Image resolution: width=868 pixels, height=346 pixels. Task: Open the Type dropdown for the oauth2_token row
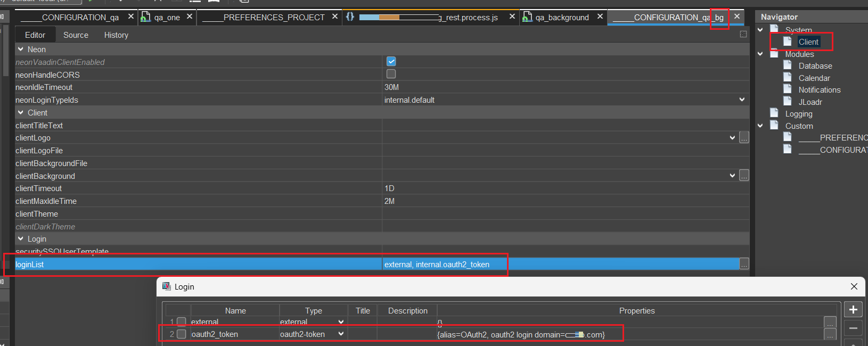[341, 334]
